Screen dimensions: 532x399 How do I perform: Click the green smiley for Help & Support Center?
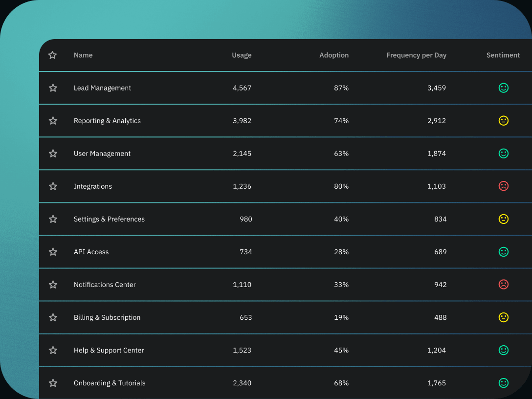pyautogui.click(x=504, y=350)
